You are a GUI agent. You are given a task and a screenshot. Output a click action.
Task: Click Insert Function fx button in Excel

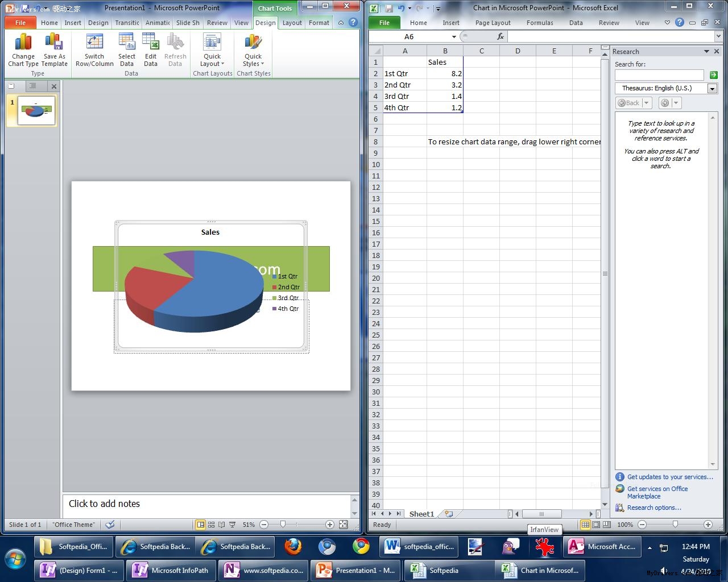pos(500,36)
